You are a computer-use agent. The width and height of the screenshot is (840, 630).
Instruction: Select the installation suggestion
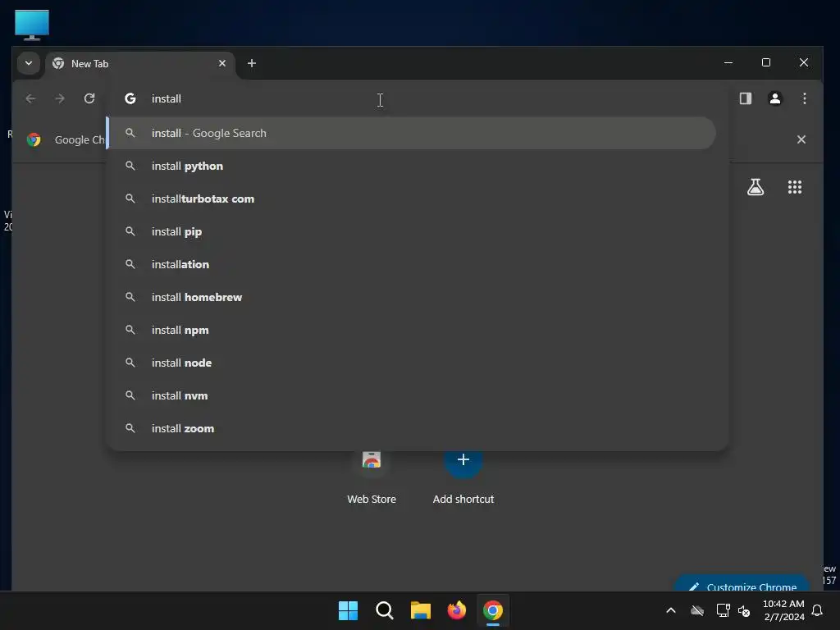[x=412, y=264]
